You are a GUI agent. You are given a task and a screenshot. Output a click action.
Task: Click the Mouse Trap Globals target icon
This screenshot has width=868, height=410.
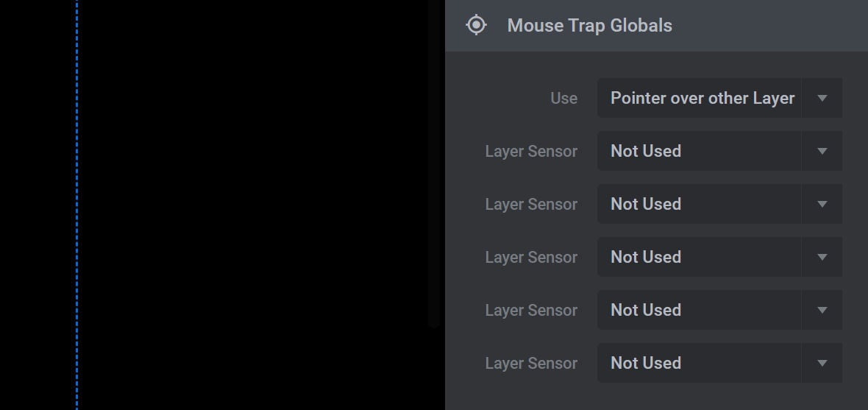pyautogui.click(x=476, y=25)
